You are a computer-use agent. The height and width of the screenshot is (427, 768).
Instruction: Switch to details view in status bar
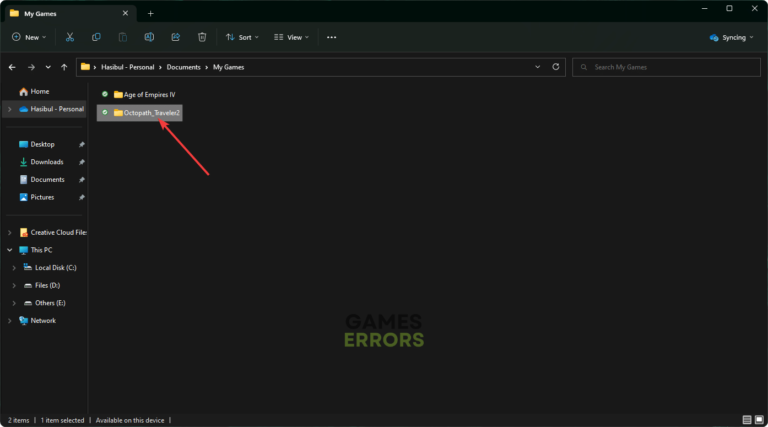pos(746,419)
